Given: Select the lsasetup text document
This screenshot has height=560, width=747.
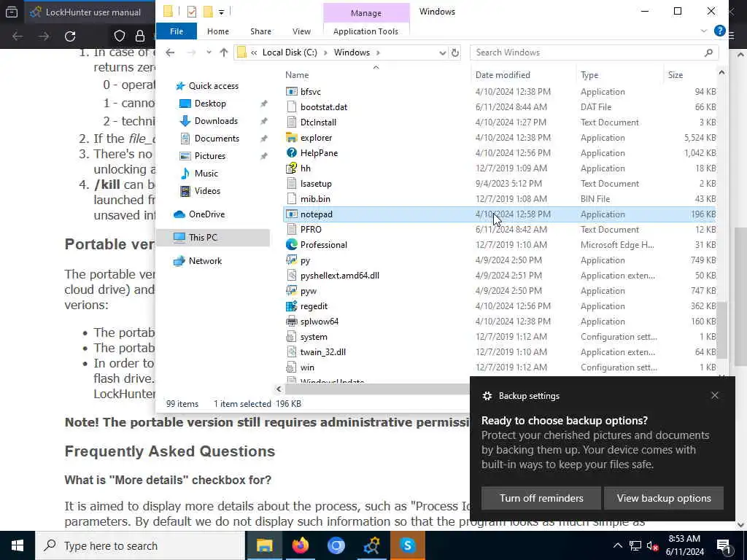Looking at the screenshot, I should click(316, 183).
